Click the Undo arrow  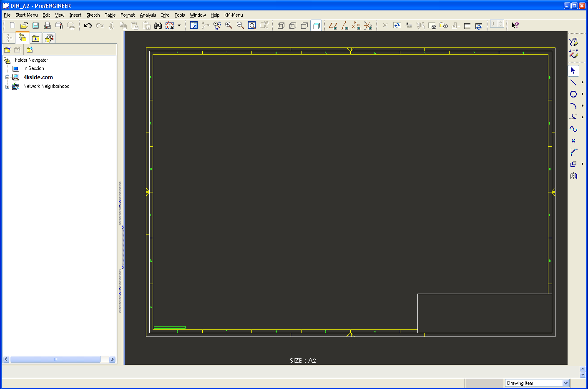(88, 25)
